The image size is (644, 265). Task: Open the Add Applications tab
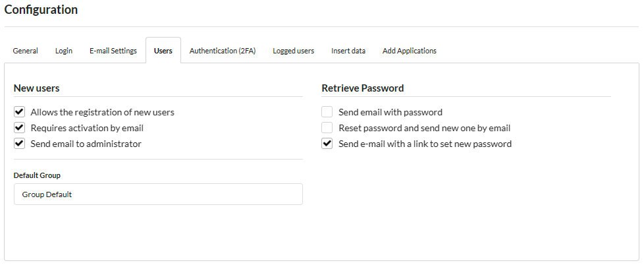409,51
